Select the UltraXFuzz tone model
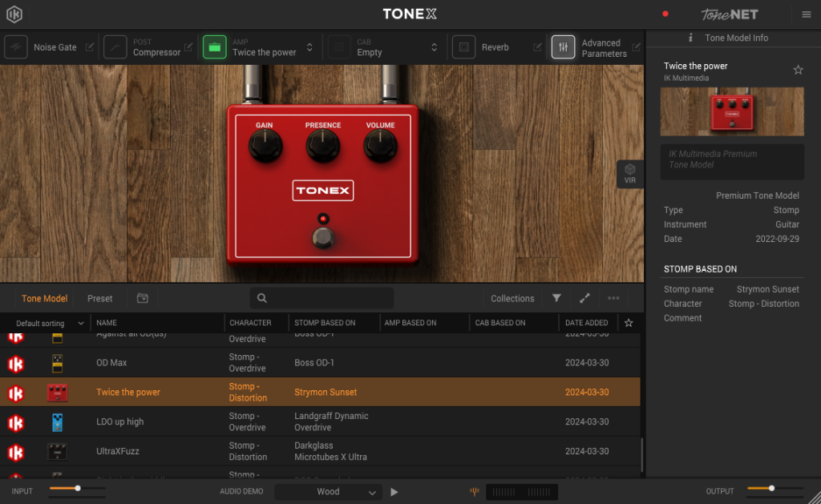821x504 pixels. [118, 451]
